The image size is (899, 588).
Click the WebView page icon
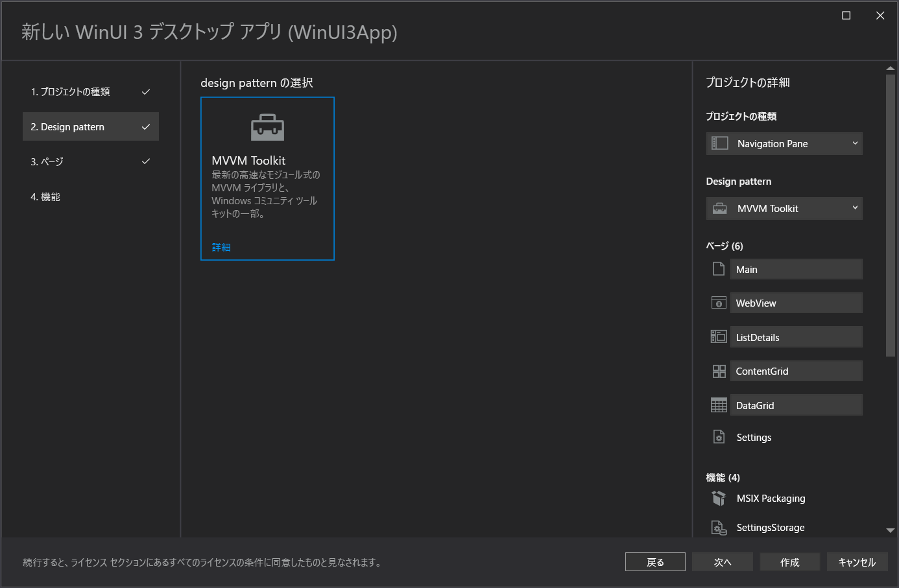click(x=719, y=303)
